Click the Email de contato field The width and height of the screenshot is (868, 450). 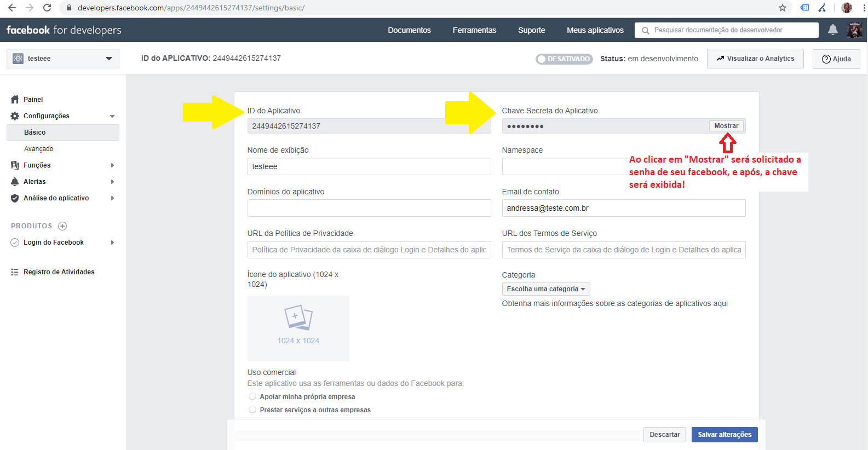coord(624,208)
